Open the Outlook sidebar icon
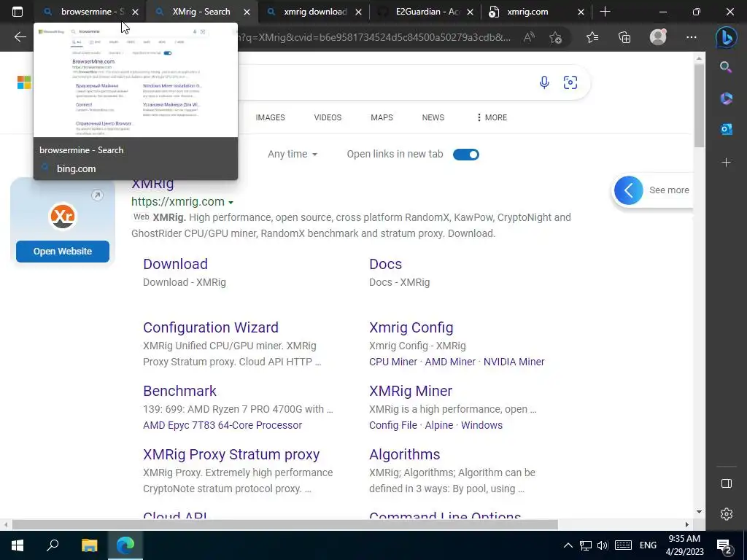 pyautogui.click(x=726, y=129)
